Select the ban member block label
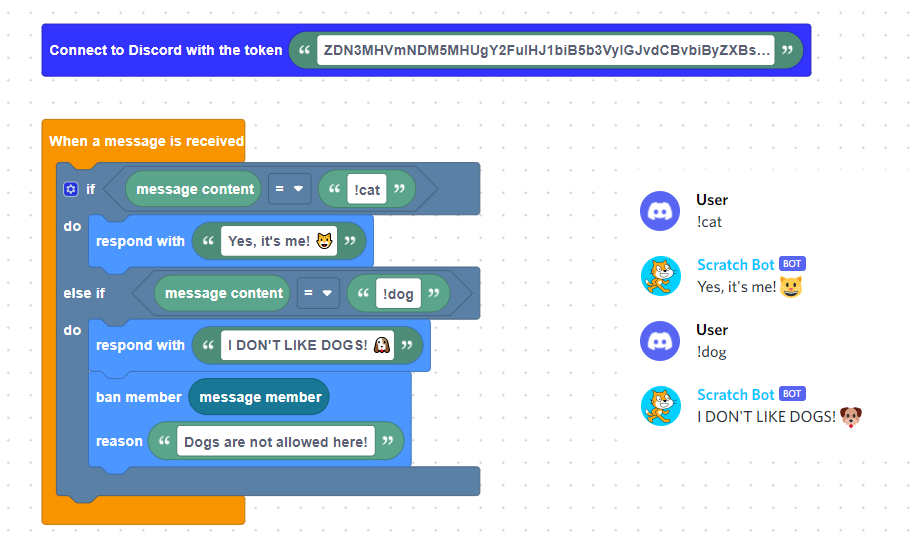The width and height of the screenshot is (924, 547). click(x=138, y=397)
